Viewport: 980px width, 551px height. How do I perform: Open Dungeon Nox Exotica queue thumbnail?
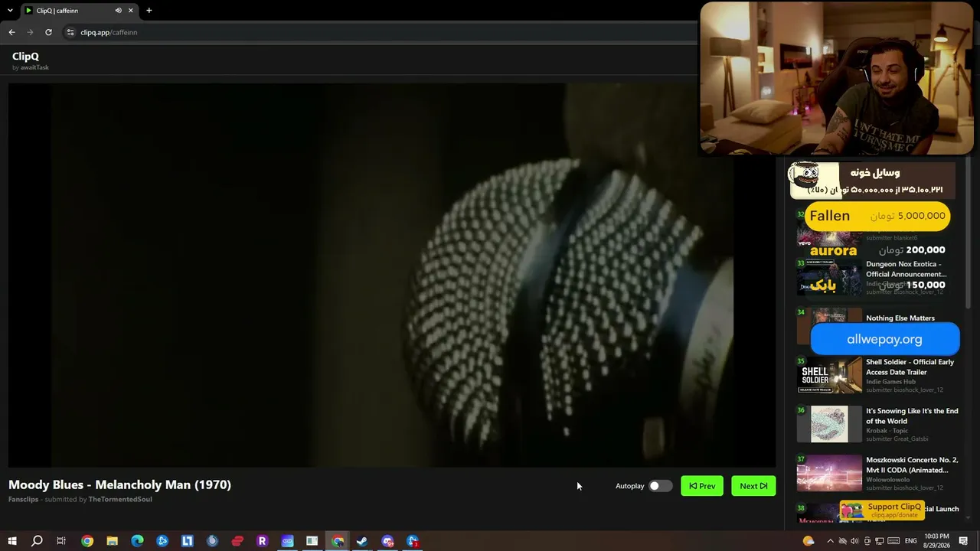pyautogui.click(x=829, y=278)
